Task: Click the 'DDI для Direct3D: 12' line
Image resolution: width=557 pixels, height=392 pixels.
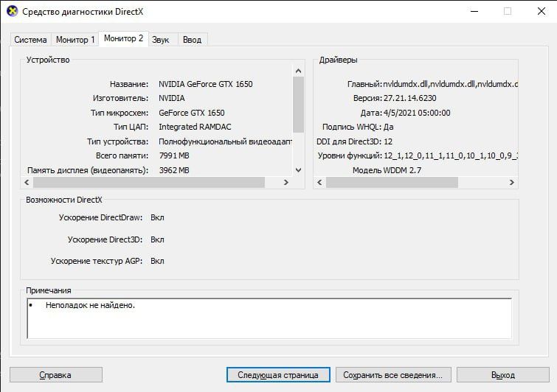Action: pyautogui.click(x=354, y=141)
